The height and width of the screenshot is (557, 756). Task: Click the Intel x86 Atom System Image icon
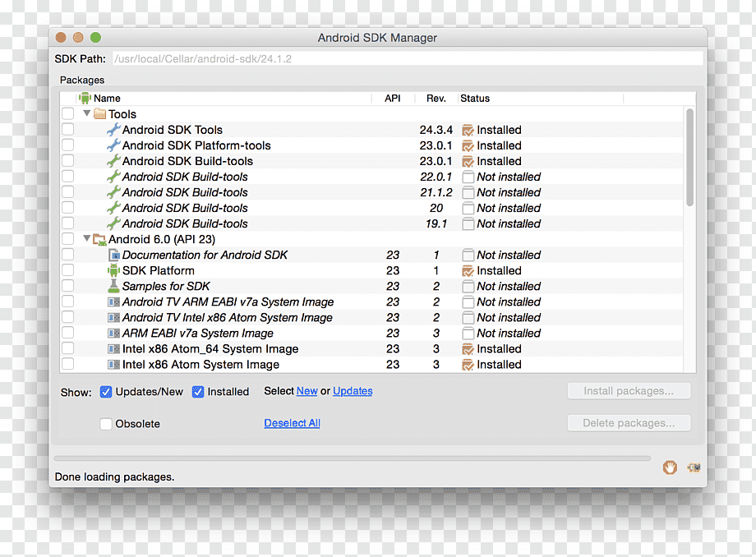[x=113, y=365]
